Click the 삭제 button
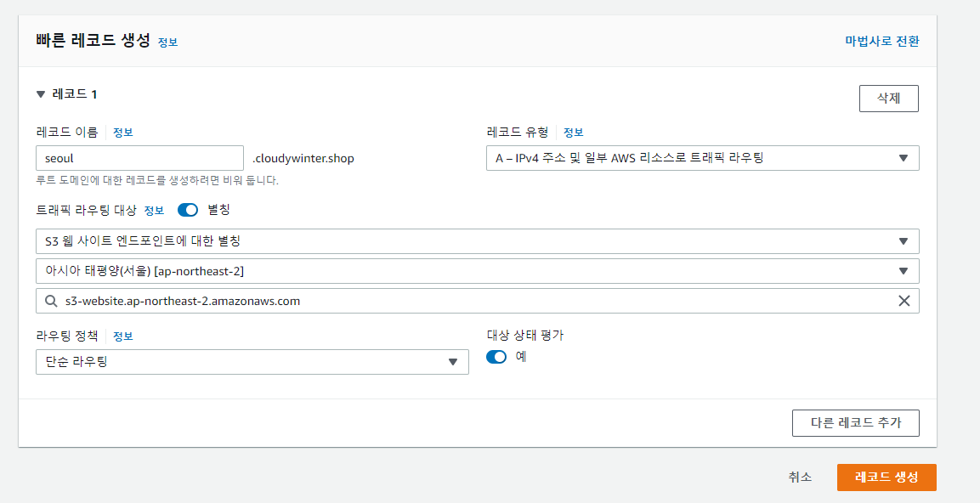 (889, 99)
